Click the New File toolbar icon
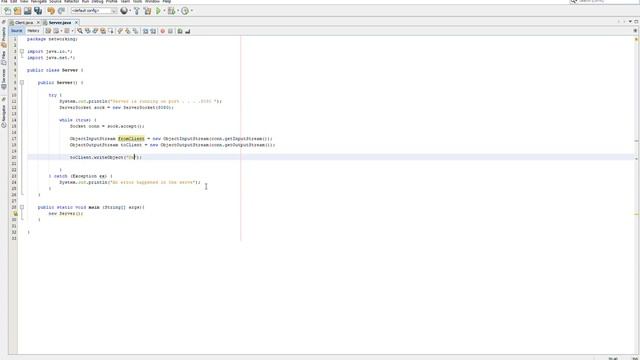Image resolution: width=640 pixels, height=360 pixels. (8, 11)
